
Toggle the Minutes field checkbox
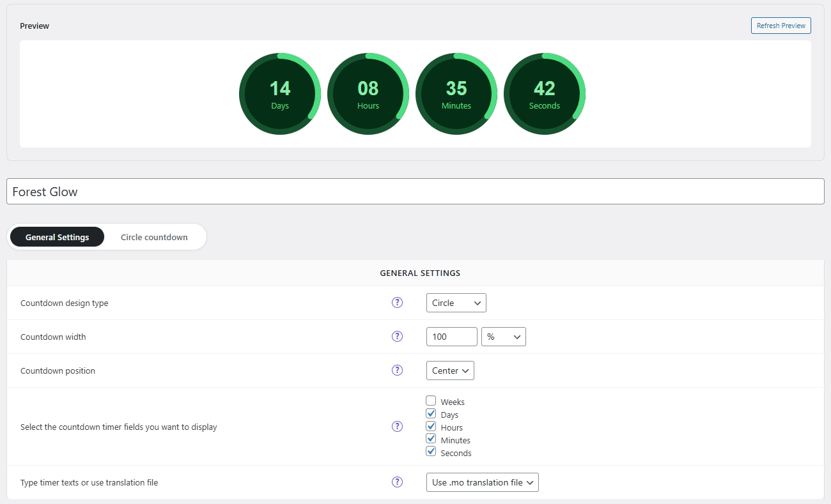click(x=431, y=439)
